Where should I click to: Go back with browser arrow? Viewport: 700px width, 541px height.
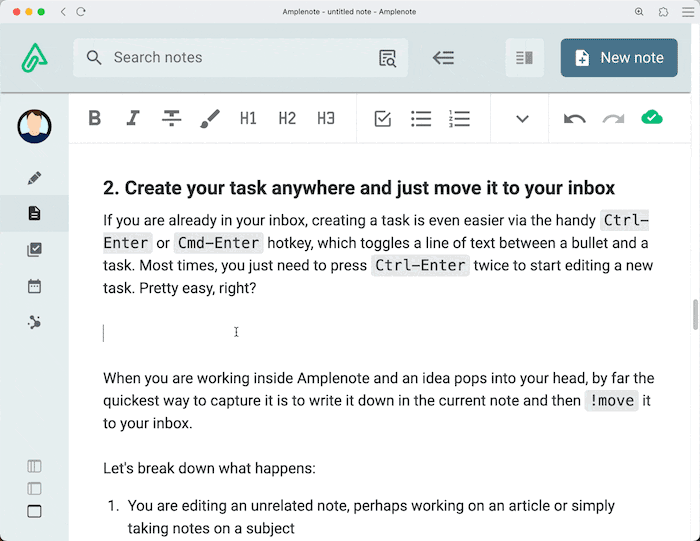click(x=63, y=12)
